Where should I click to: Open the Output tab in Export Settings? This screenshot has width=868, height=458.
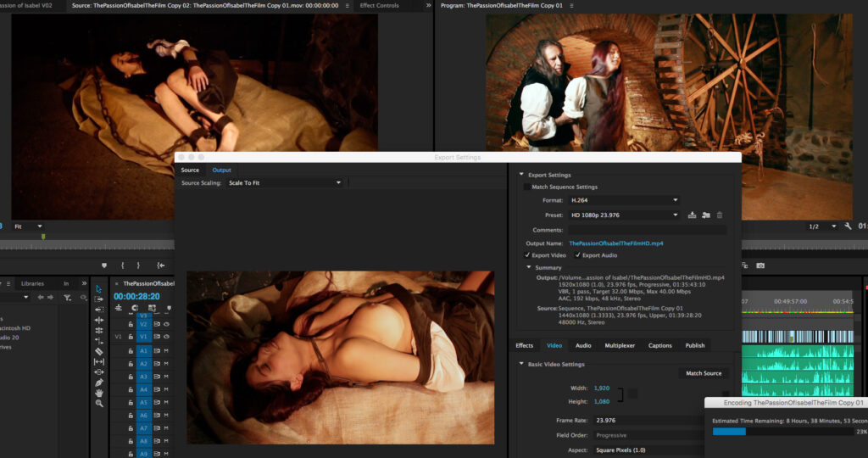[x=221, y=170]
